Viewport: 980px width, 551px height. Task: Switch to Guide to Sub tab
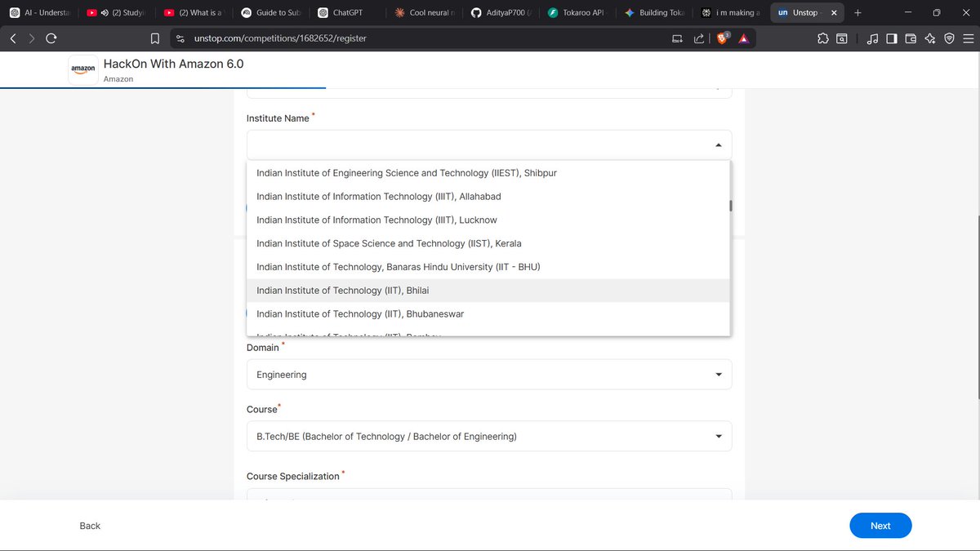[x=269, y=12]
